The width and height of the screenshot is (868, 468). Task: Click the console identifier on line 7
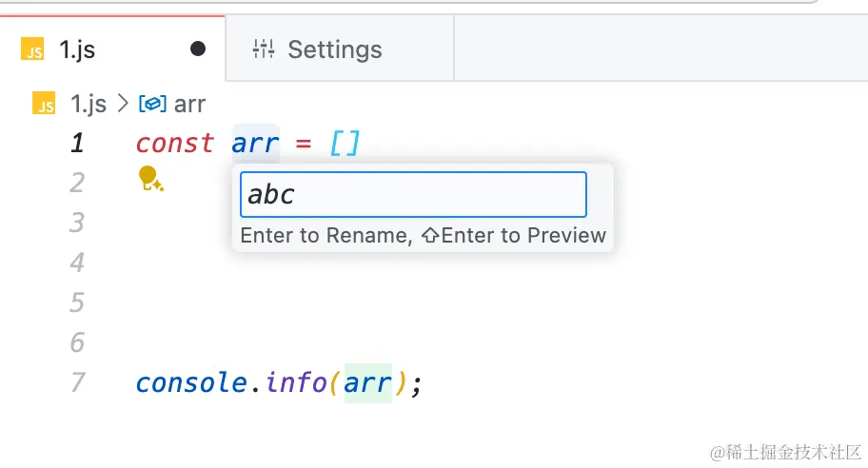click(x=190, y=382)
